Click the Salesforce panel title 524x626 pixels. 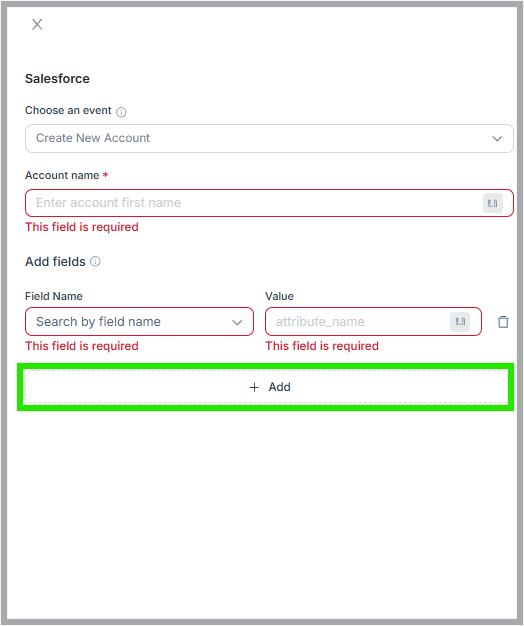(57, 79)
